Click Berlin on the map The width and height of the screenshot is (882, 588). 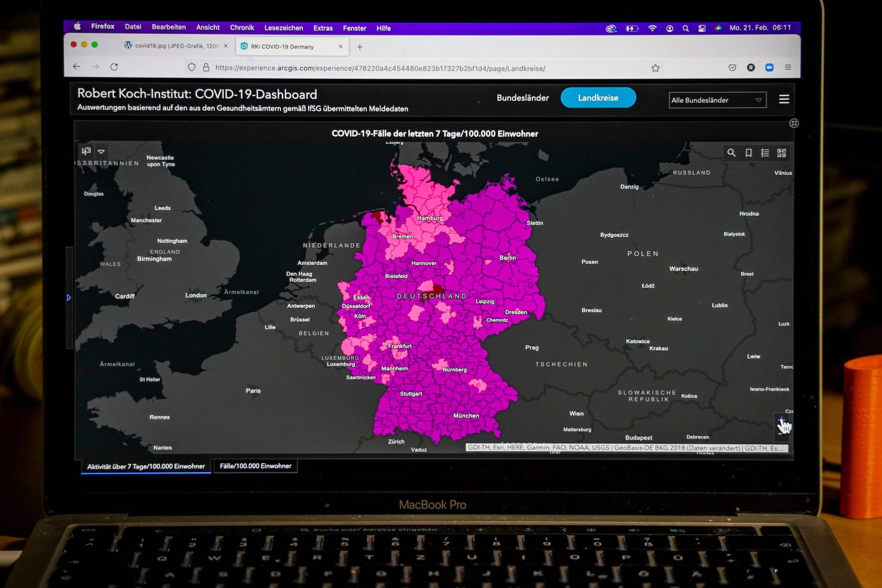[x=507, y=258]
